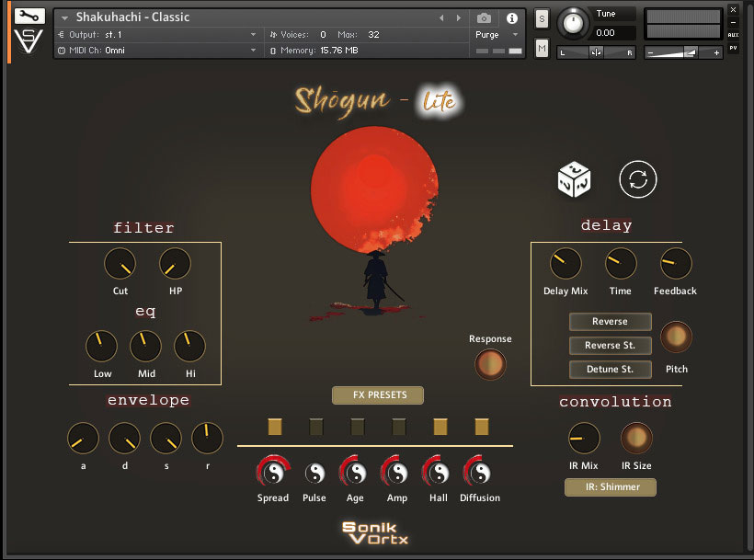Open the Purge dropdown menu
The image size is (754, 560).
[497, 35]
